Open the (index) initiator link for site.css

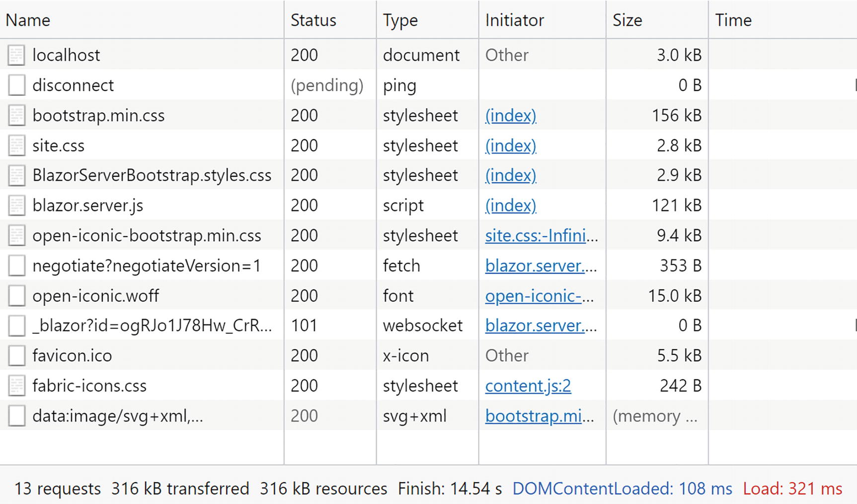click(x=510, y=145)
